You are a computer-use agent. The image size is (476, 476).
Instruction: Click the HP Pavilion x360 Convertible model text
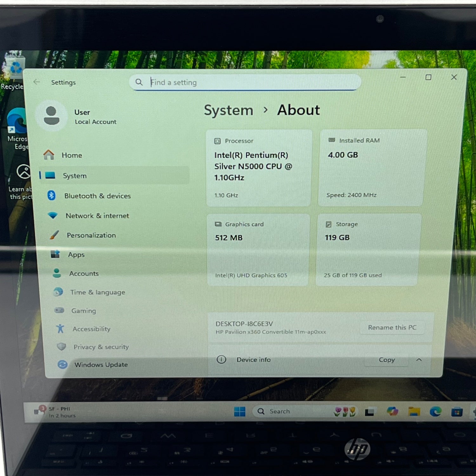[x=271, y=332]
